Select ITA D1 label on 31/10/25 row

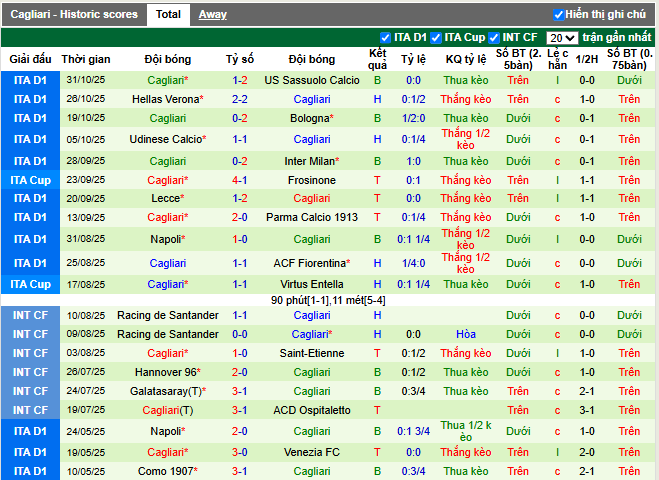[30, 80]
